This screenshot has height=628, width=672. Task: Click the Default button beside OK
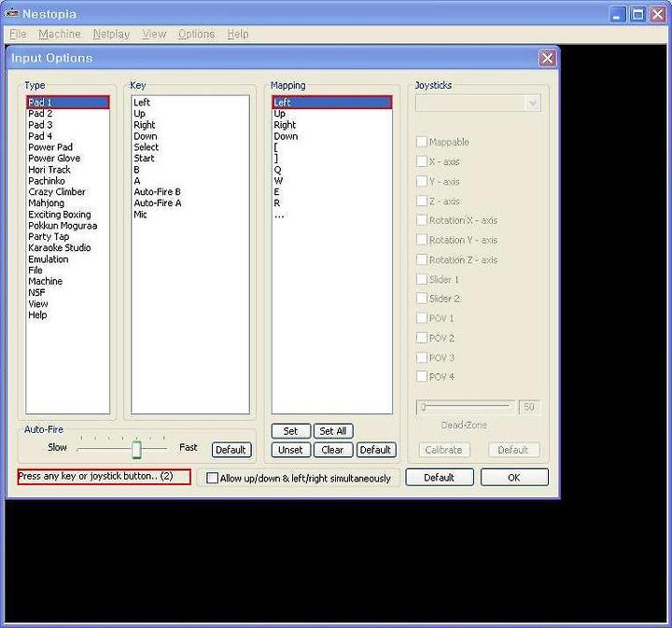(440, 477)
